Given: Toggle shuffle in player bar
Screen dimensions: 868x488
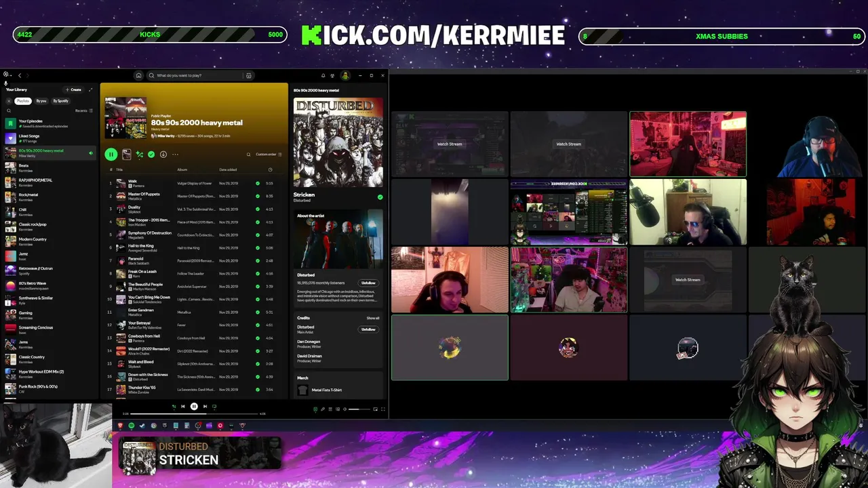Looking at the screenshot, I should pos(174,407).
